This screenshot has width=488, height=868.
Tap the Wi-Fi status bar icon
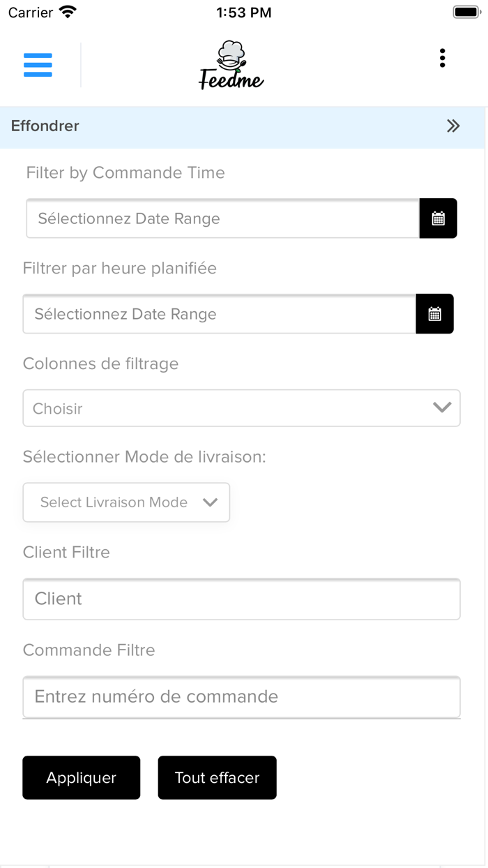pos(68,13)
